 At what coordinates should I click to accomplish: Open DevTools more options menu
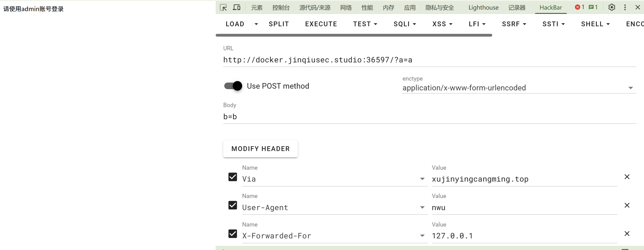pyautogui.click(x=625, y=7)
